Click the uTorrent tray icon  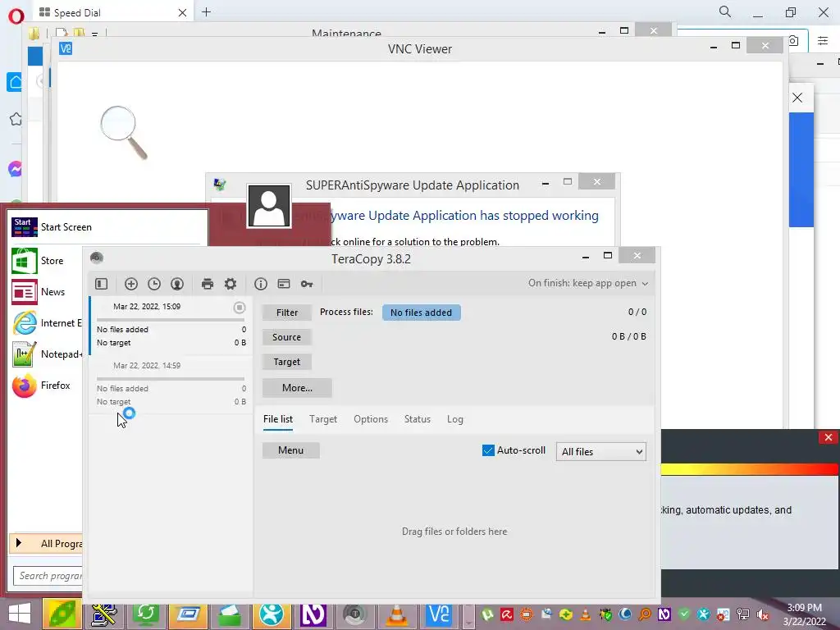486,614
